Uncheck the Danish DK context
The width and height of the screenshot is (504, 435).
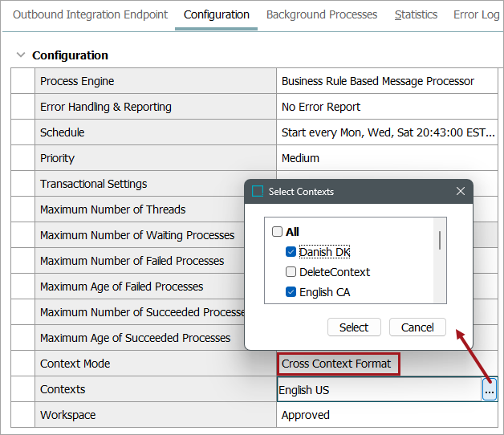[x=291, y=252]
